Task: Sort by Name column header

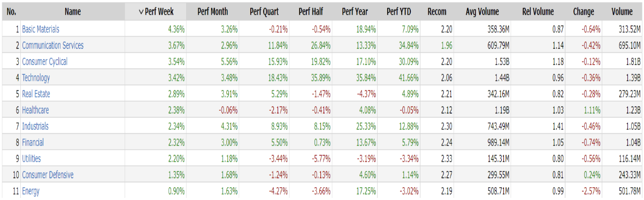Action: tap(72, 11)
